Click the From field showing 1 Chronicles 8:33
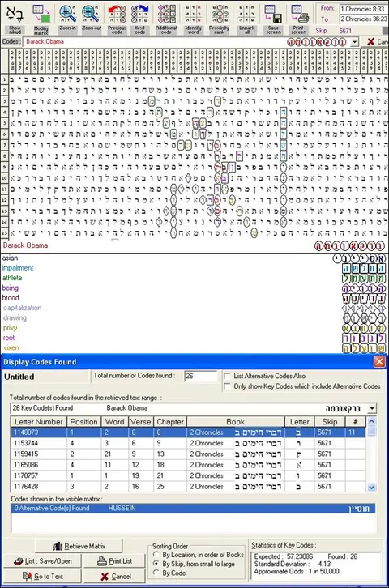The height and width of the screenshot is (588, 389). (x=363, y=9)
